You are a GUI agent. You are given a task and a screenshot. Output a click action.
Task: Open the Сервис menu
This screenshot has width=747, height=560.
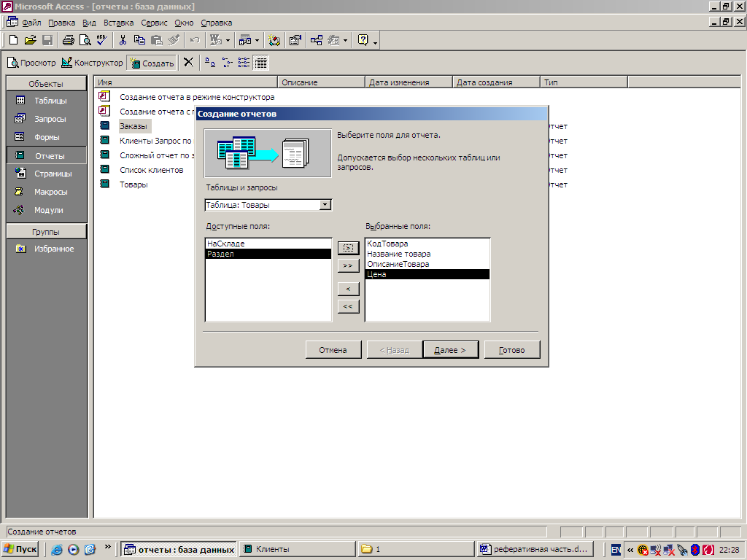click(x=154, y=23)
